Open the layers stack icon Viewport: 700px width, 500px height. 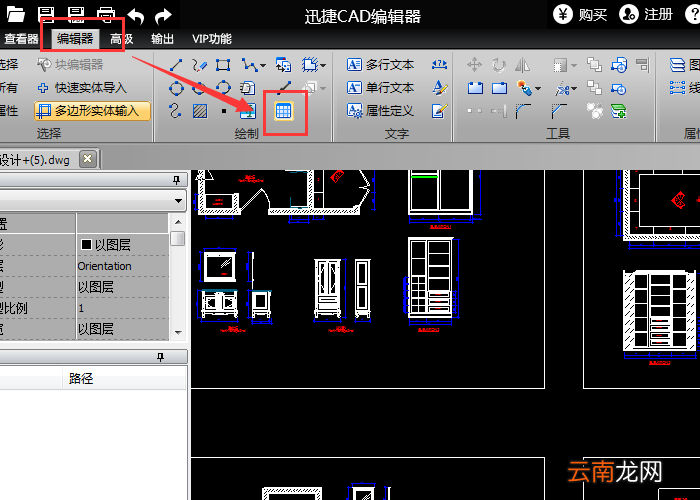pyautogui.click(x=677, y=65)
